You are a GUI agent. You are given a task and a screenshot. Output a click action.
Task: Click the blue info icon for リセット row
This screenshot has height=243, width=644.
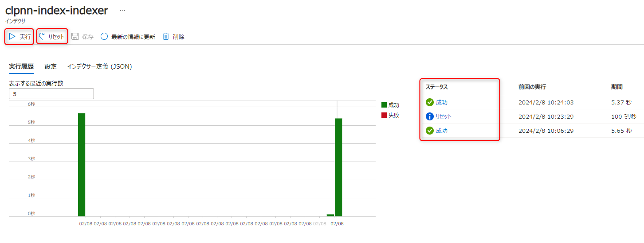coord(429,116)
